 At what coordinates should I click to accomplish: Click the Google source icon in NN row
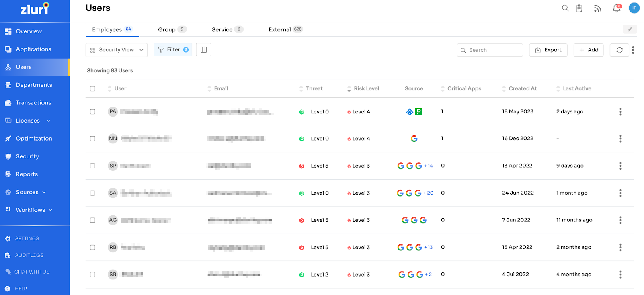coord(414,139)
